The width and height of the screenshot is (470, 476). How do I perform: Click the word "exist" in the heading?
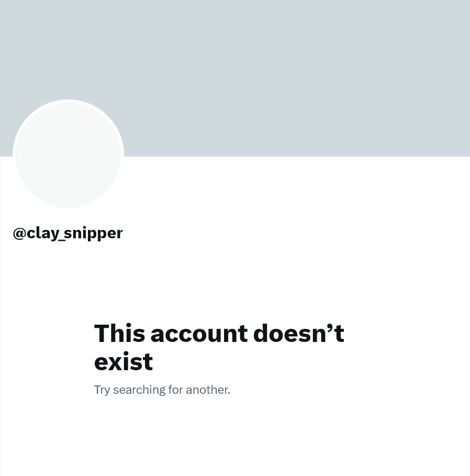tap(124, 361)
